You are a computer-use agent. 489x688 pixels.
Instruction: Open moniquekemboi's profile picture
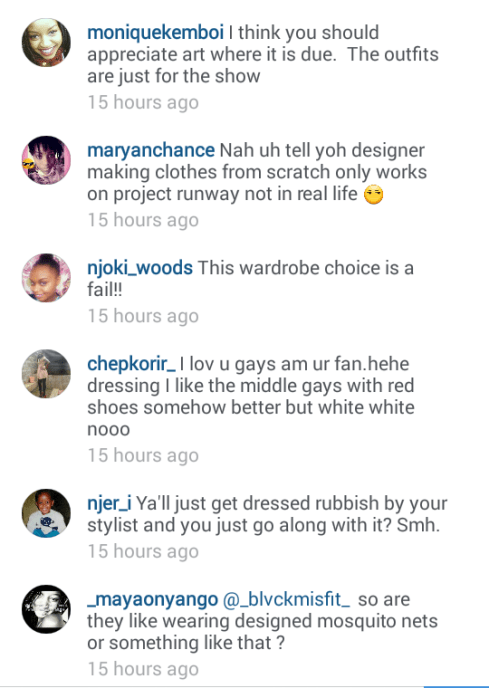point(46,43)
